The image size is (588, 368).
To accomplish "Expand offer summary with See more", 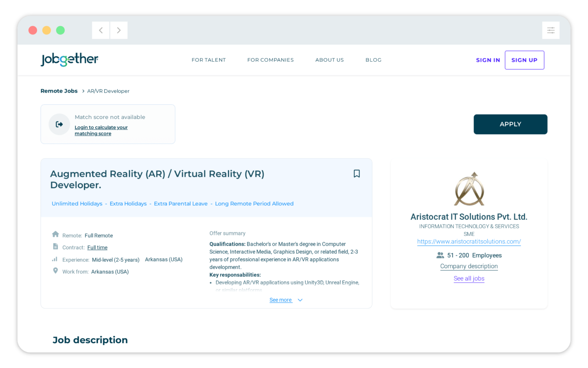I will pos(281,300).
